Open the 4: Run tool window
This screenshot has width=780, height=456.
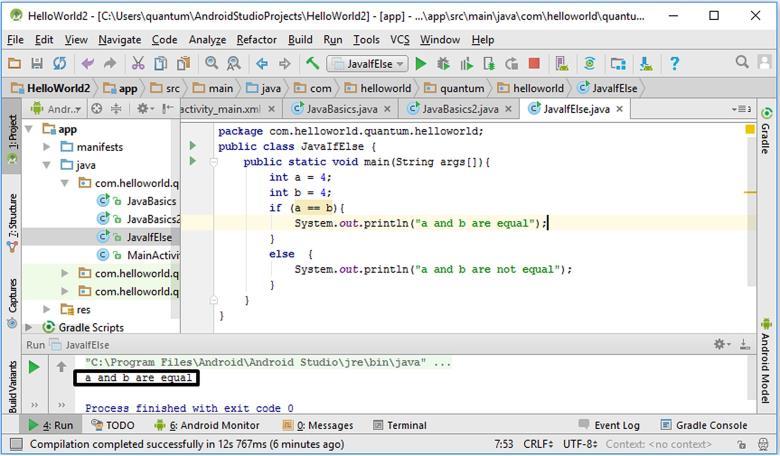point(51,425)
